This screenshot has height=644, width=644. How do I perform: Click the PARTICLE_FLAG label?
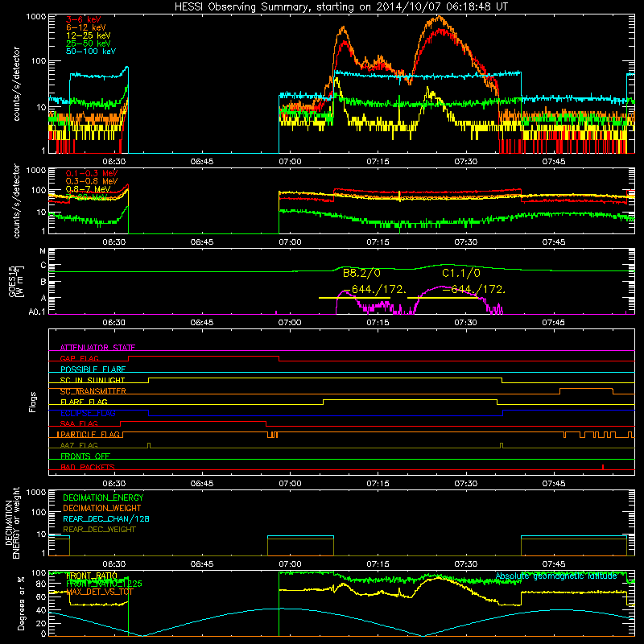[90, 435]
